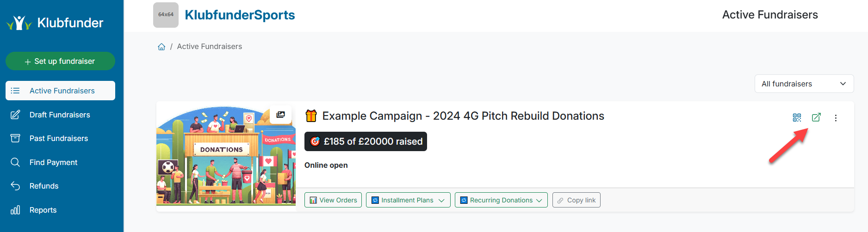Open Find Payment page

click(x=53, y=162)
